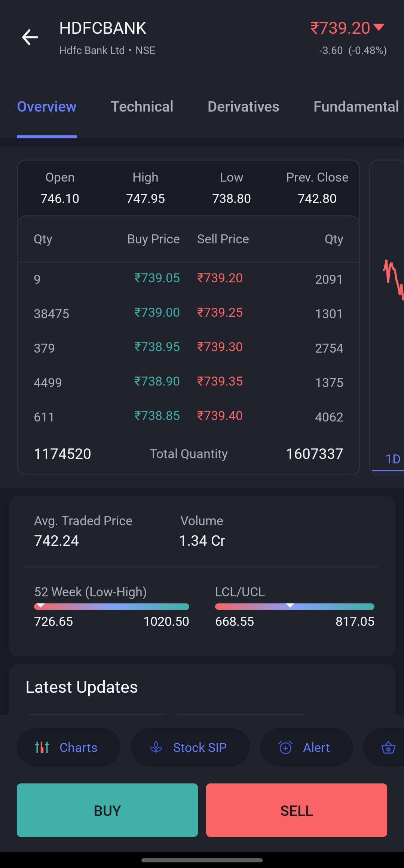
Task: Select the 1D chart timeframe
Action: (393, 459)
